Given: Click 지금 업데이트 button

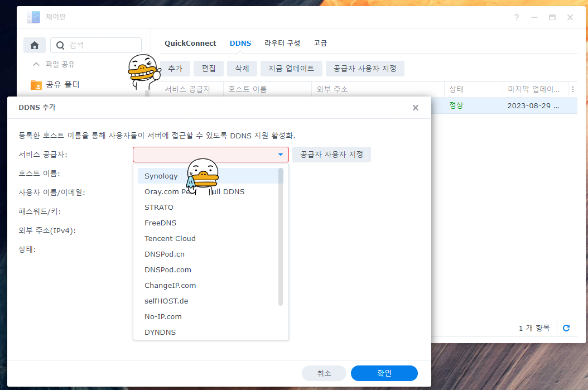Looking at the screenshot, I should [291, 69].
